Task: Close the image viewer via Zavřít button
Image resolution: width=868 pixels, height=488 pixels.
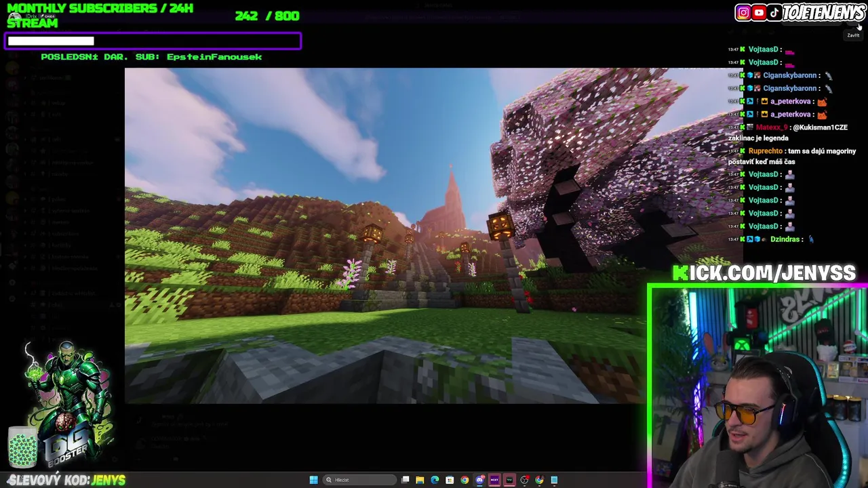Action: [852, 35]
